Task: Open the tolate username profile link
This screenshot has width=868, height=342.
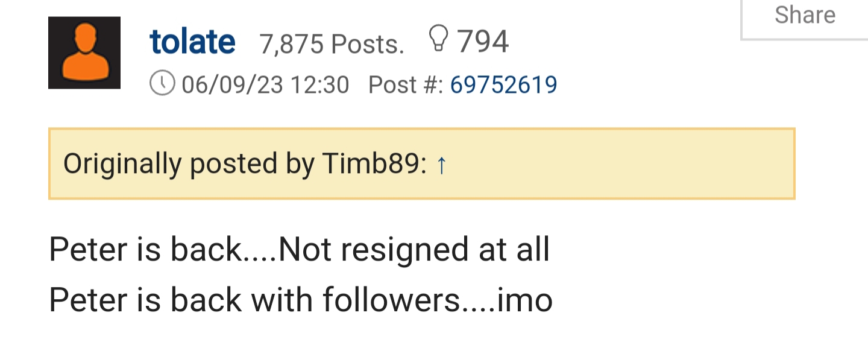Action: (192, 42)
